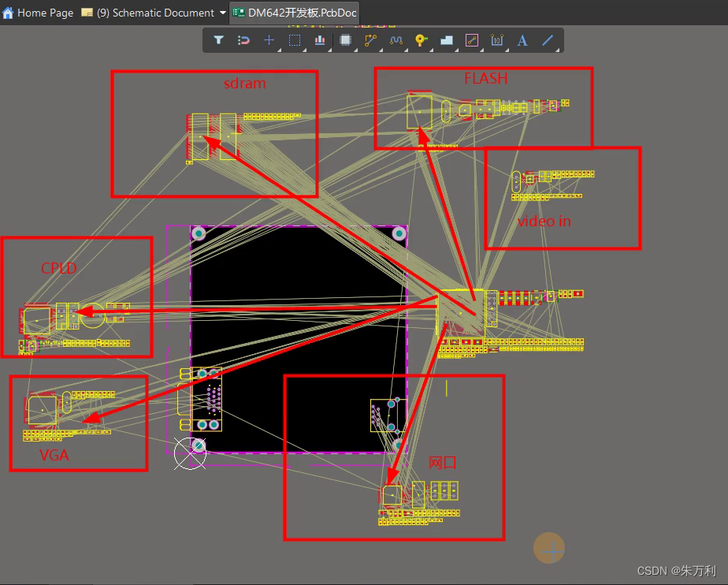Choose the Place Line tool
728x585 pixels.
[x=548, y=40]
